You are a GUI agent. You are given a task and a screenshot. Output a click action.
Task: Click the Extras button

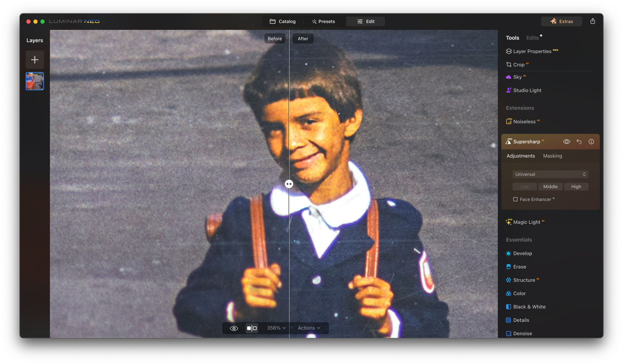pyautogui.click(x=561, y=21)
